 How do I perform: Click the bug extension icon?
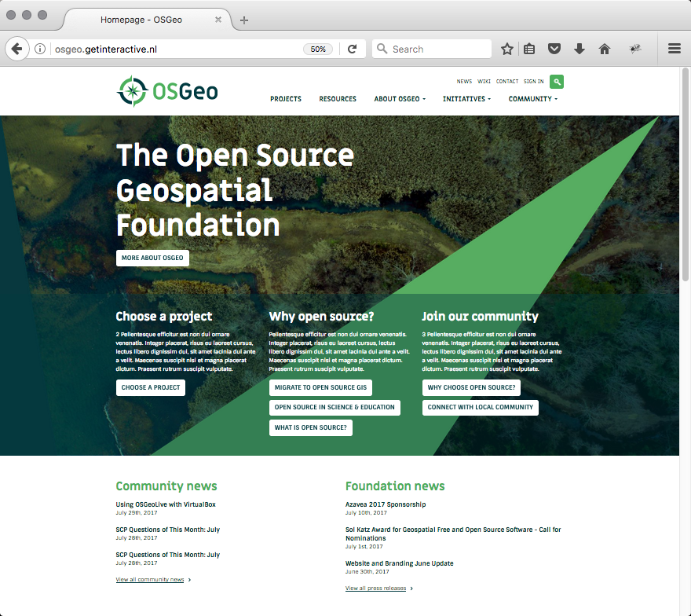pos(634,49)
